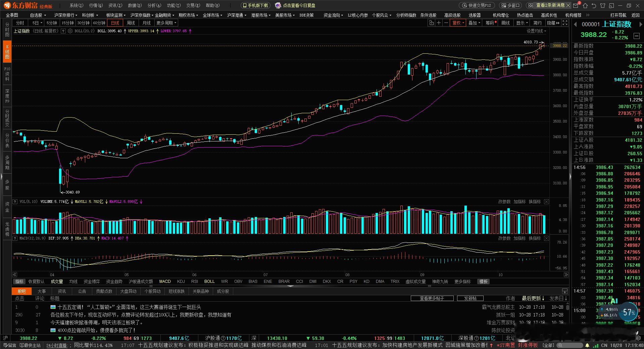This screenshot has height=349, width=644.
Task: Click the undo/back arrow icon in title bar
Action: [x=594, y=5]
